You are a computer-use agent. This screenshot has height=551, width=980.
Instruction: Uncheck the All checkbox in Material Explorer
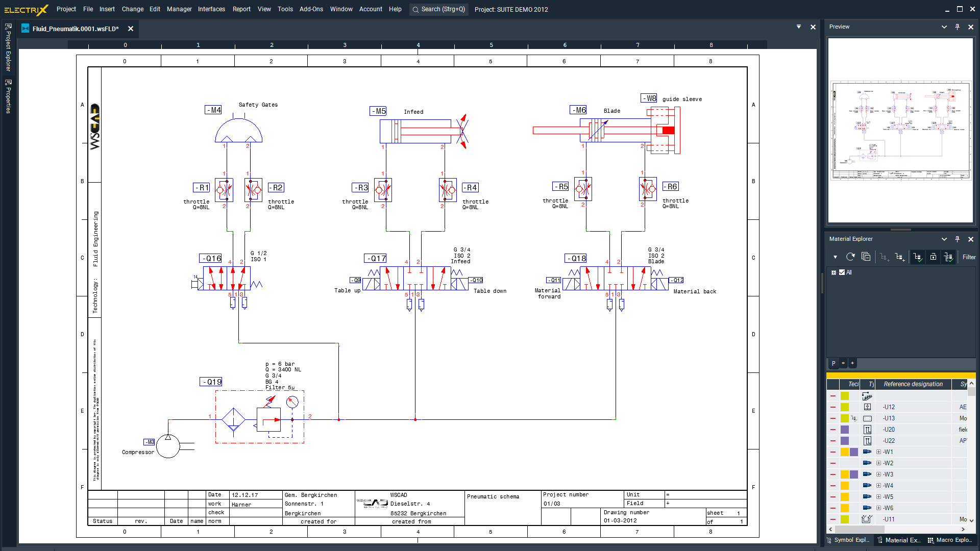842,272
